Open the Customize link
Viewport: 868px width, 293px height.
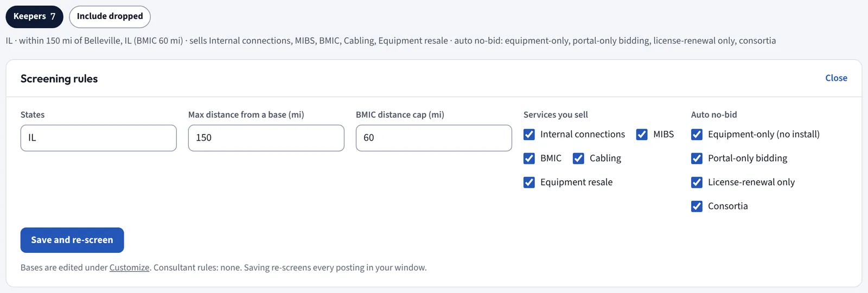129,267
